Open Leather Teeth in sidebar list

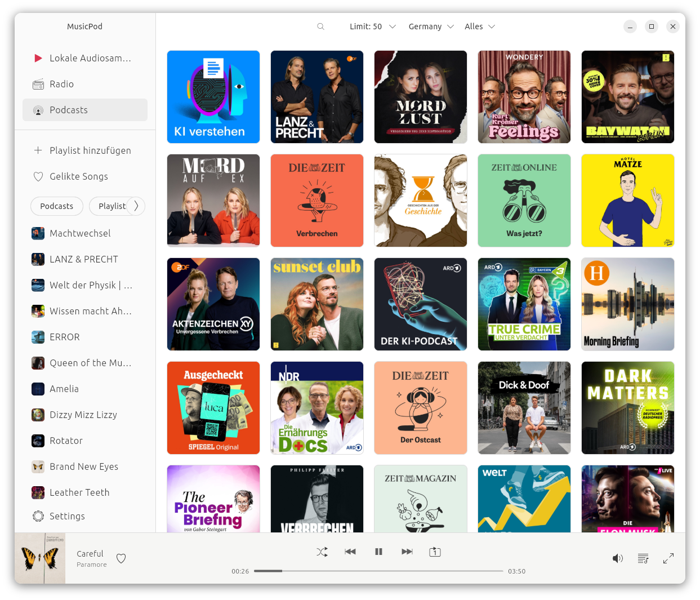click(85, 492)
